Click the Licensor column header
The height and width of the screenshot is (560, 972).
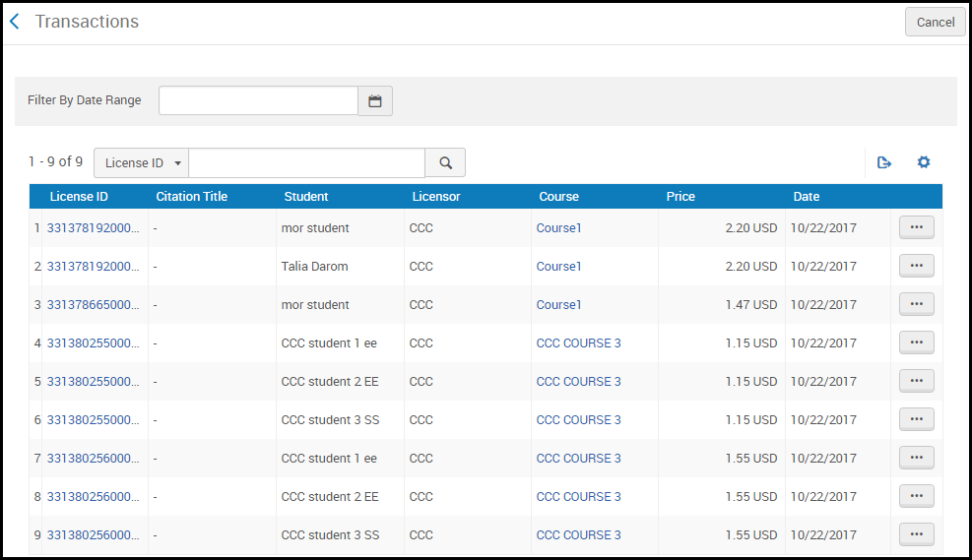436,197
